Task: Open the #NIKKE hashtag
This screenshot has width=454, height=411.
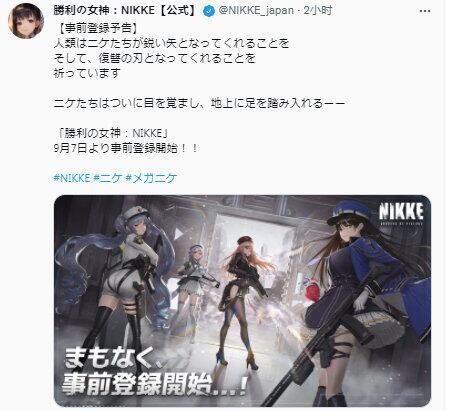Action: [72, 178]
